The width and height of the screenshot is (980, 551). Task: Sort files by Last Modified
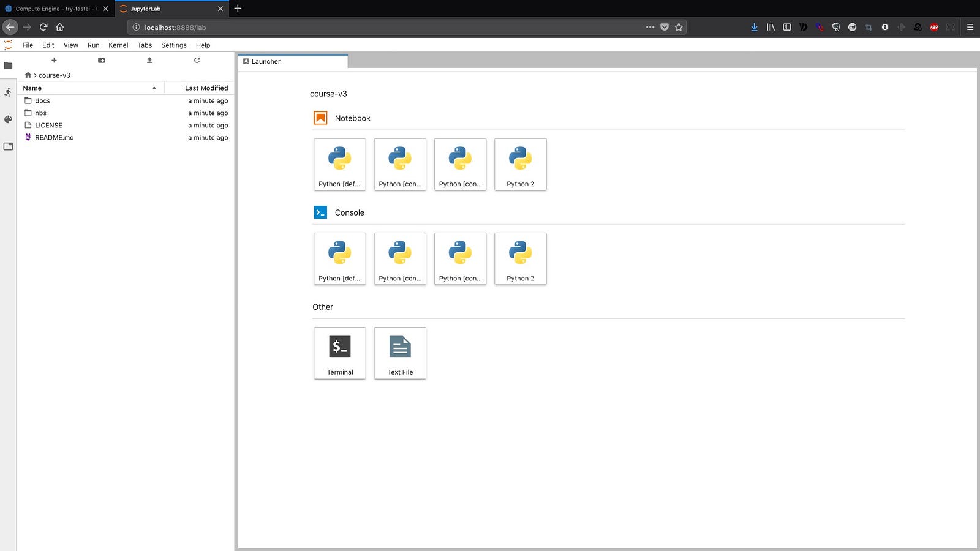coord(200,88)
